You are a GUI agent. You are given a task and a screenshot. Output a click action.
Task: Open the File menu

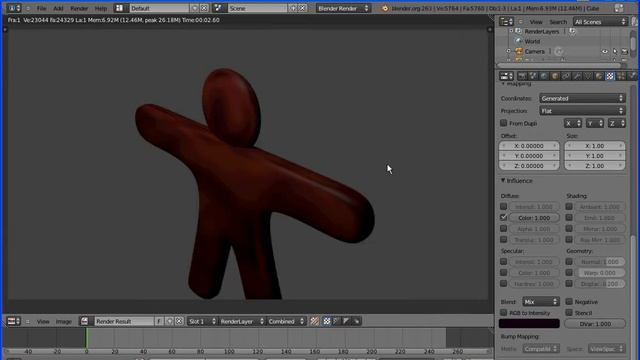[x=41, y=8]
